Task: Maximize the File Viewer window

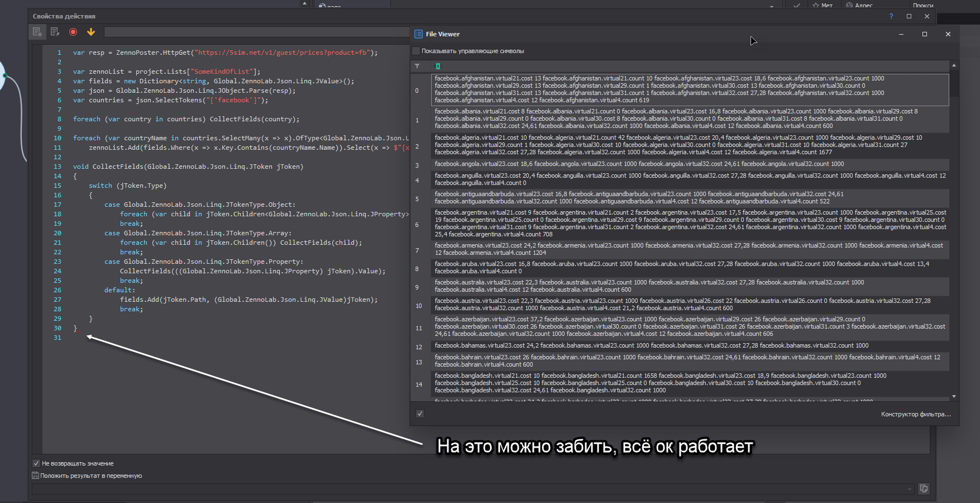Action: tap(925, 34)
